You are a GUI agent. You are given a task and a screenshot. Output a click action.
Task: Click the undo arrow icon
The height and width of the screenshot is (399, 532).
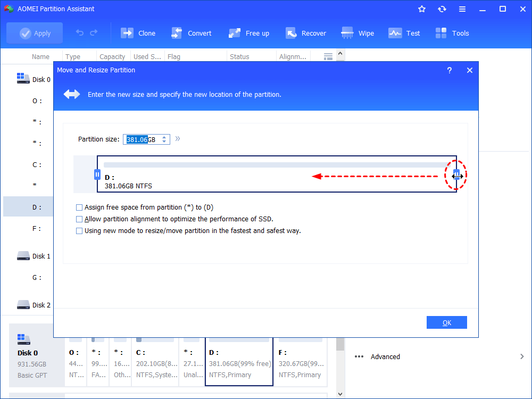[80, 33]
